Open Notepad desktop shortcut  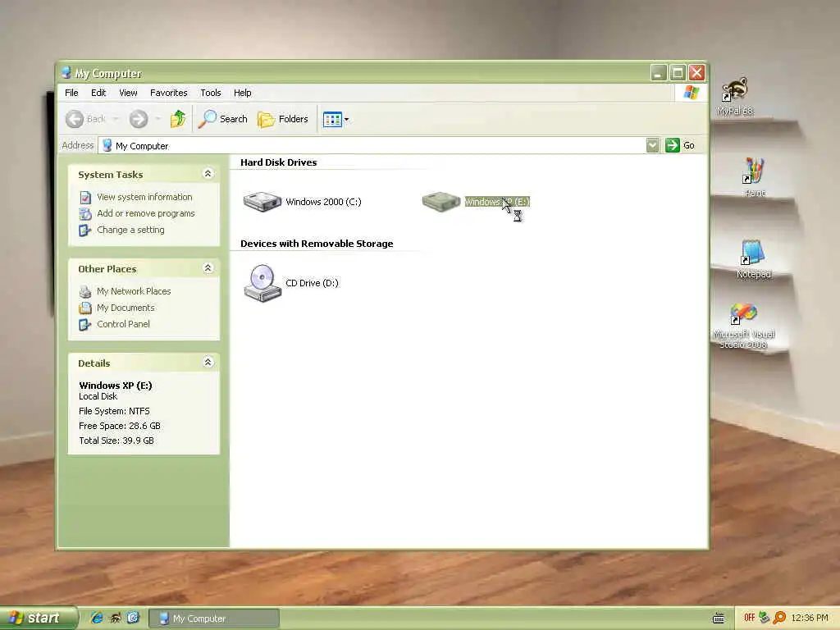(x=753, y=258)
